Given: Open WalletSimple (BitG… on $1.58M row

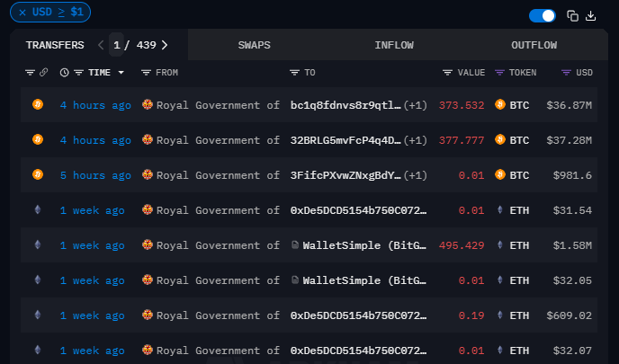Looking at the screenshot, I should [x=364, y=245].
